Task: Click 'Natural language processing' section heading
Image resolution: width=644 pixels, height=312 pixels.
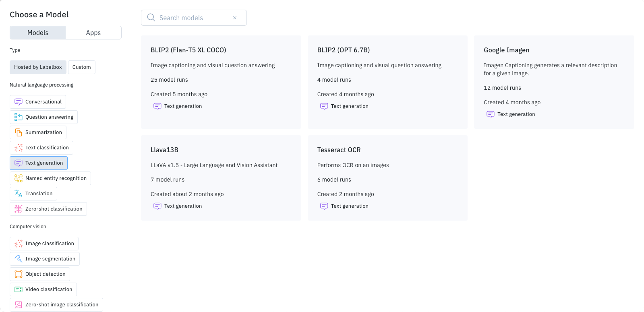Action: point(41,85)
